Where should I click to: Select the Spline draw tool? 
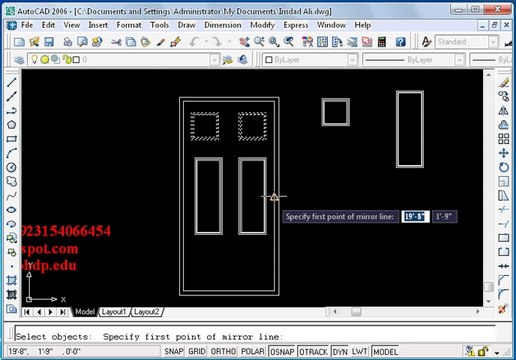(11, 196)
